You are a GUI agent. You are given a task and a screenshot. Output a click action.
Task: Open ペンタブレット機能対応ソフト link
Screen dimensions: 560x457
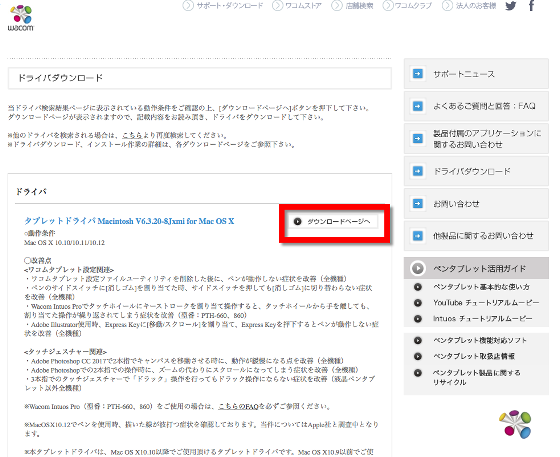tap(480, 340)
